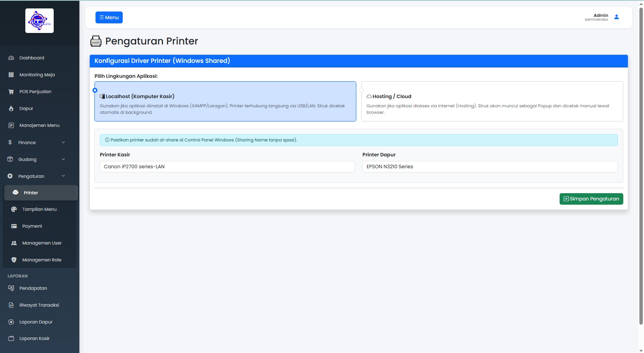644x353 pixels.
Task: Click the Pengaturan Printer page title
Action: pos(152,41)
